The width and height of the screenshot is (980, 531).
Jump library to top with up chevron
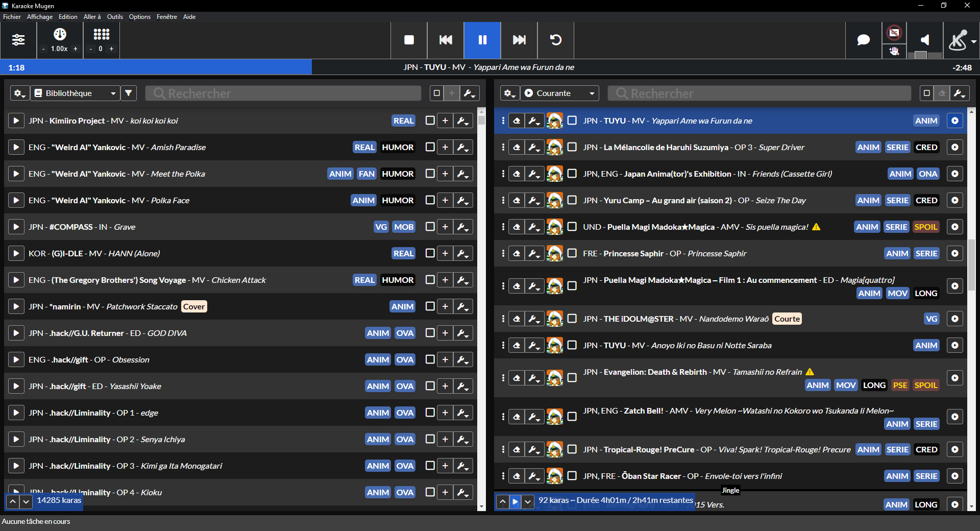click(13, 501)
